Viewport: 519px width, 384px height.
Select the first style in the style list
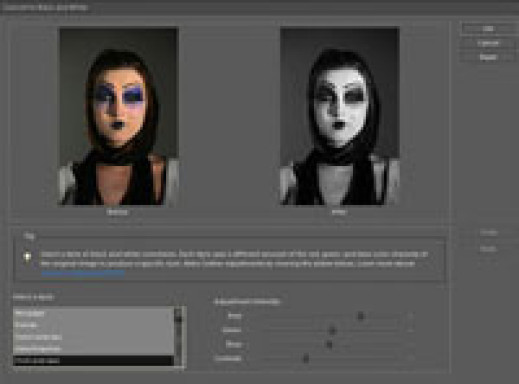tap(93, 313)
